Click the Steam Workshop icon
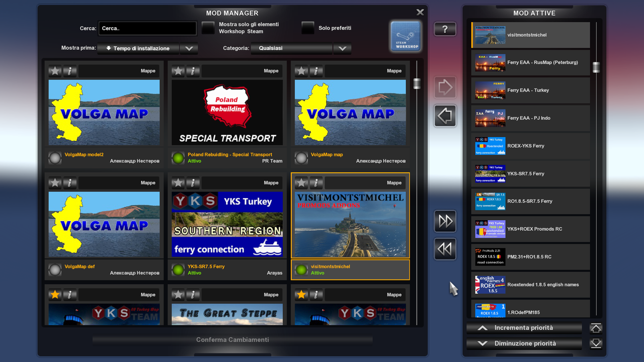 pos(405,36)
